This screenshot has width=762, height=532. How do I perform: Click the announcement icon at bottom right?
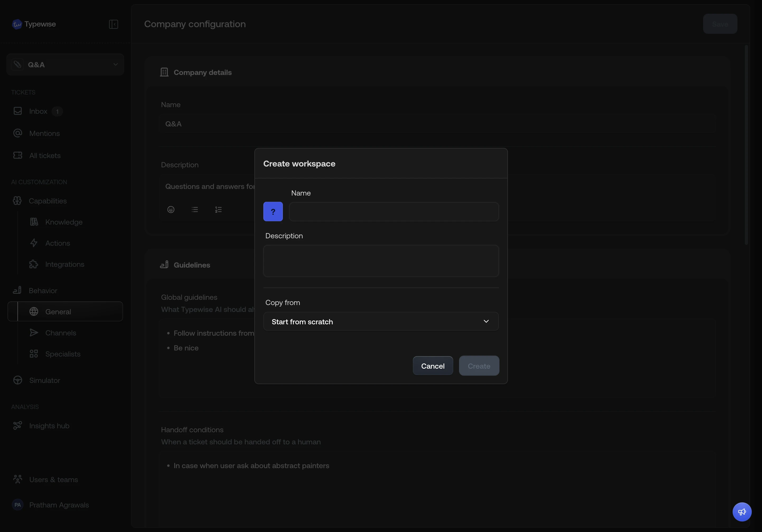[742, 512]
